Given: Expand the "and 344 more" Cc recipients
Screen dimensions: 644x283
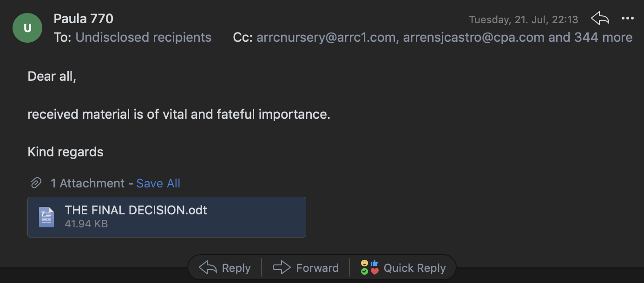Looking at the screenshot, I should (590, 37).
